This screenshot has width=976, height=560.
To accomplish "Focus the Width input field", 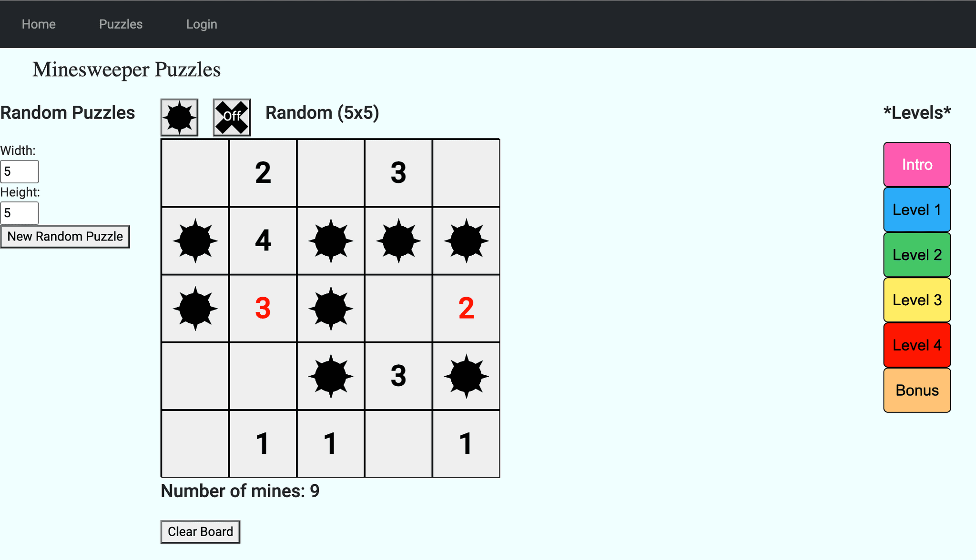I will (20, 171).
